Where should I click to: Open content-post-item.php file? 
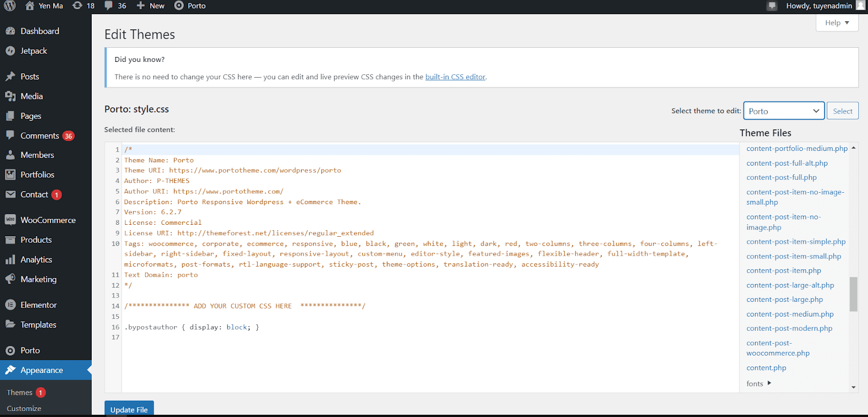click(x=783, y=270)
